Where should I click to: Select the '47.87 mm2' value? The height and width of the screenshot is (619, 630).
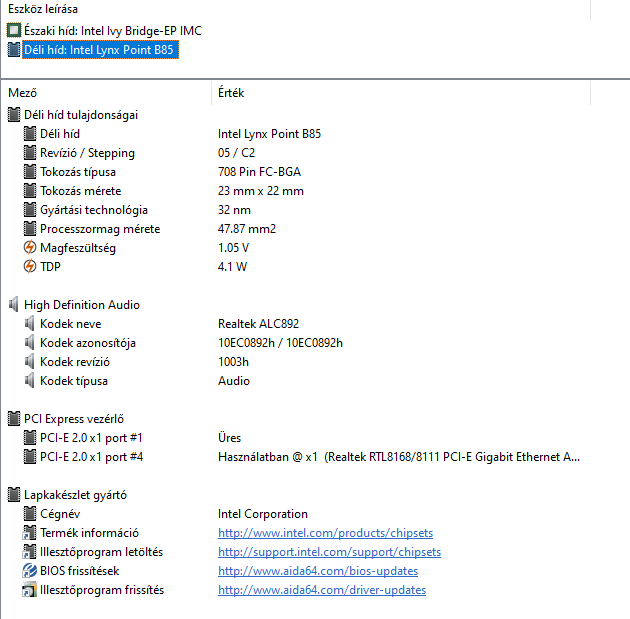pos(247,229)
